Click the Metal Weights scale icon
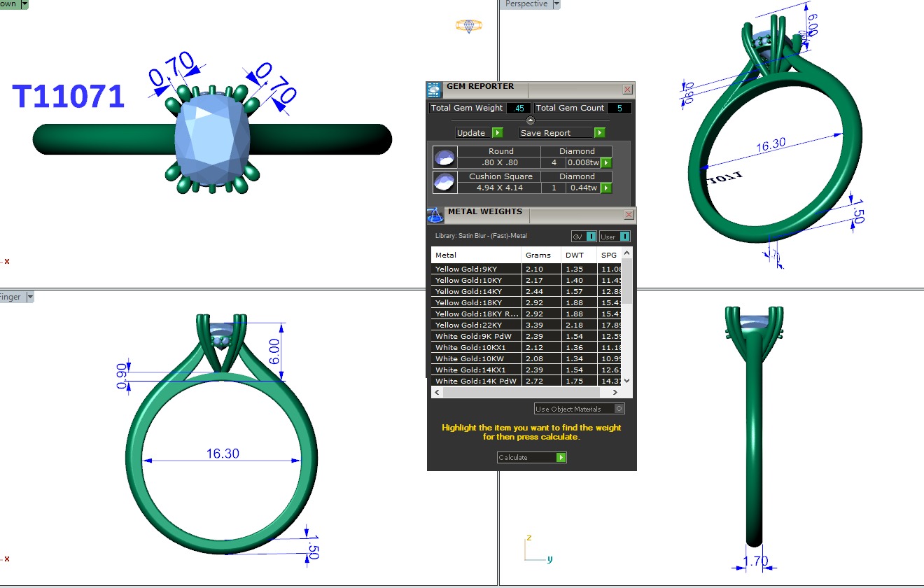 [x=435, y=215]
